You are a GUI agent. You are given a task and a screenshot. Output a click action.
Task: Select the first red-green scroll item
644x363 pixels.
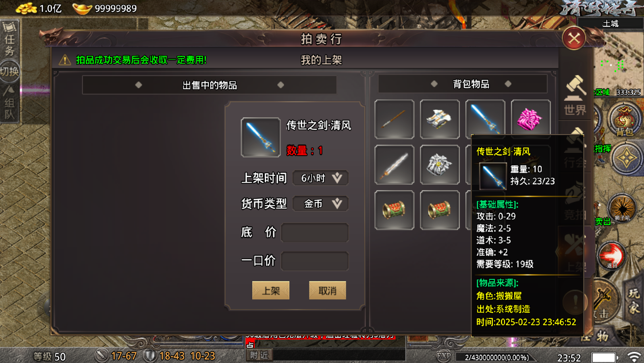(x=394, y=210)
